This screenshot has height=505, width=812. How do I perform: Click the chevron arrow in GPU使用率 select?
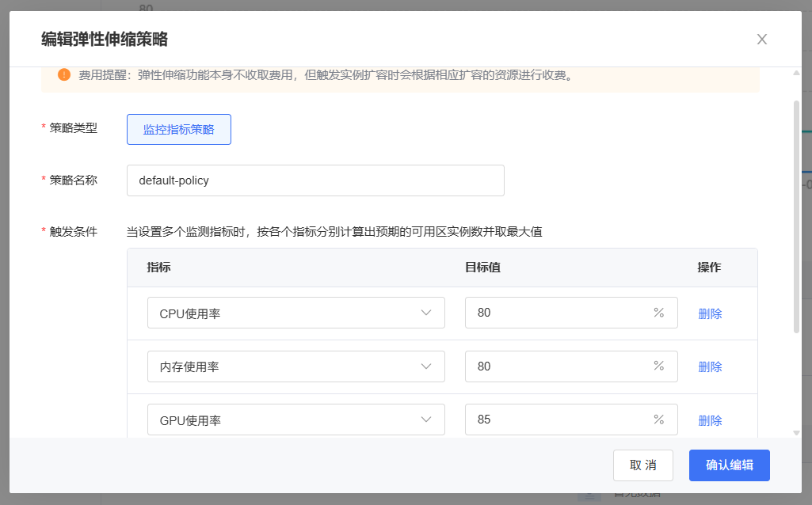pos(426,420)
